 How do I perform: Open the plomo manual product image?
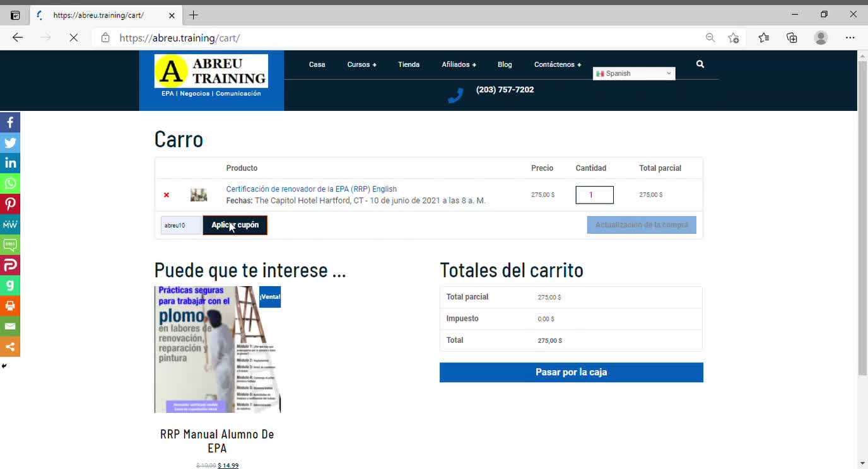point(218,350)
